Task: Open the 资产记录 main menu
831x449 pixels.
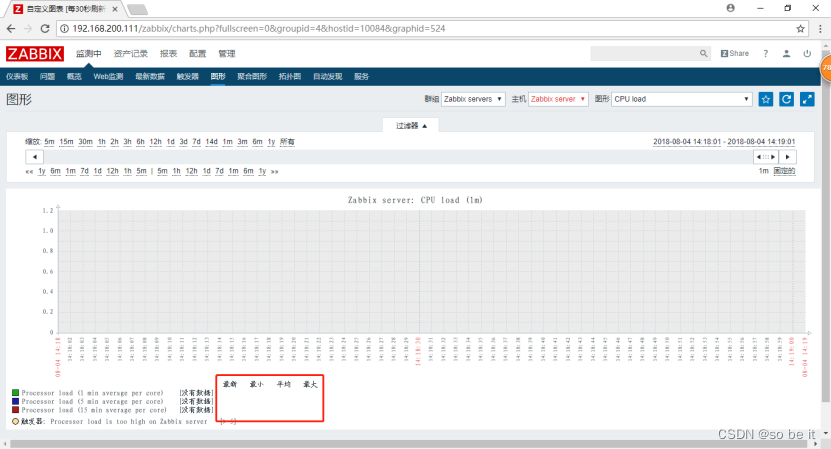Action: [x=130, y=54]
